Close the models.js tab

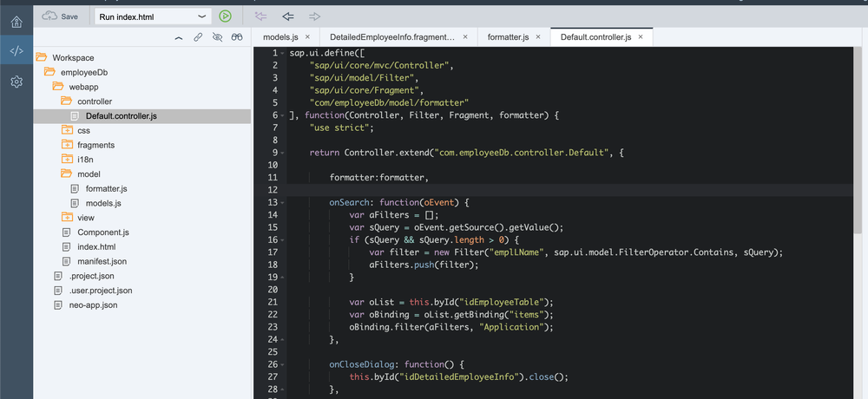pos(308,37)
